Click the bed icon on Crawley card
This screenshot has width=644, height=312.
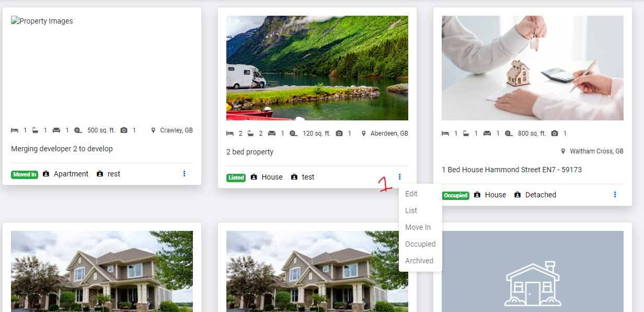click(x=15, y=130)
